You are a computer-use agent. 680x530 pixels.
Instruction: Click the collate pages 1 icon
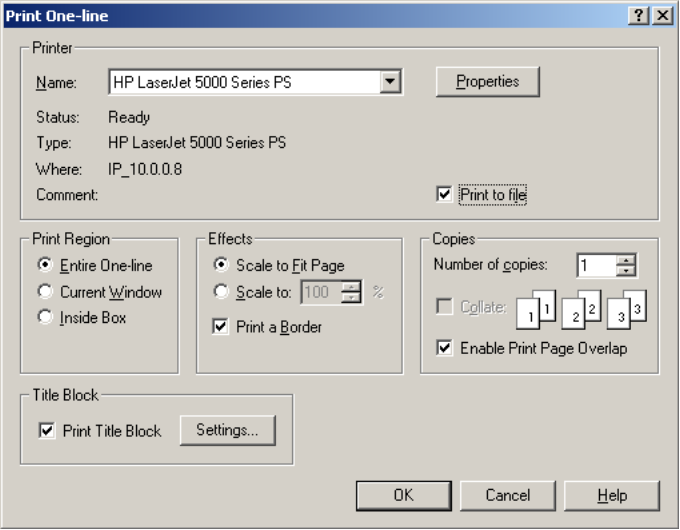pyautogui.click(x=536, y=310)
